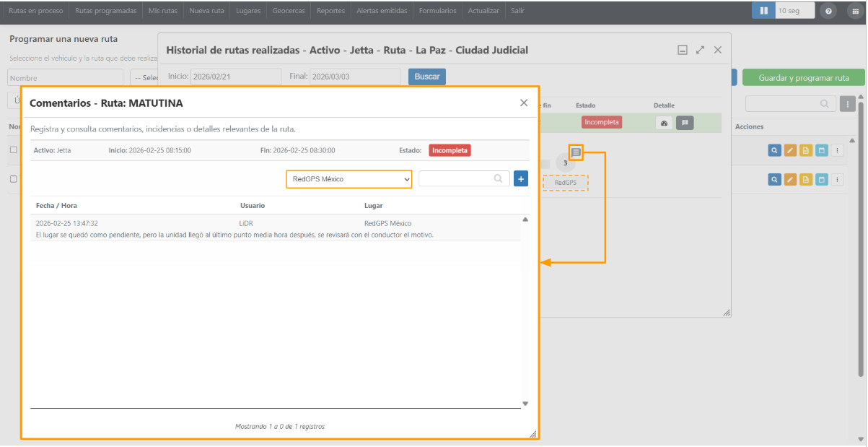Image resolution: width=868 pixels, height=447 pixels.
Task: Expand the Historial de rutas window to full size
Action: click(x=700, y=50)
